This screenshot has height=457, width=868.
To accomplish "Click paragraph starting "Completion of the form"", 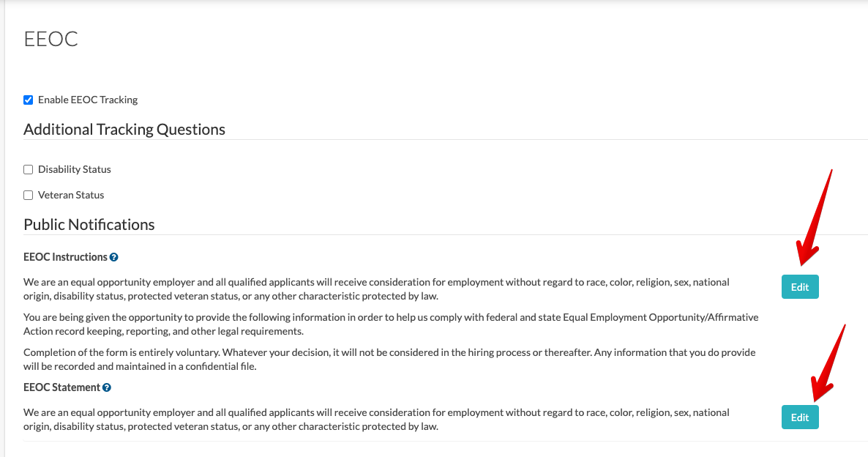I will [x=389, y=360].
